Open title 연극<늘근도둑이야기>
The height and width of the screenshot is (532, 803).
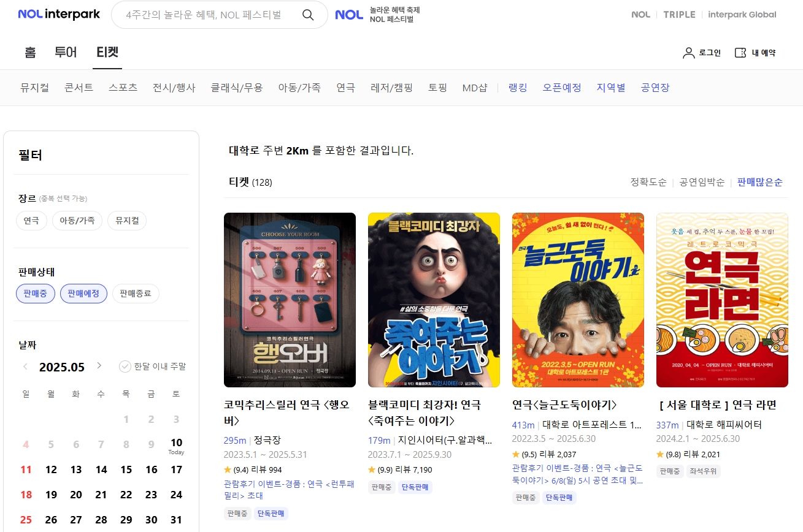564,405
